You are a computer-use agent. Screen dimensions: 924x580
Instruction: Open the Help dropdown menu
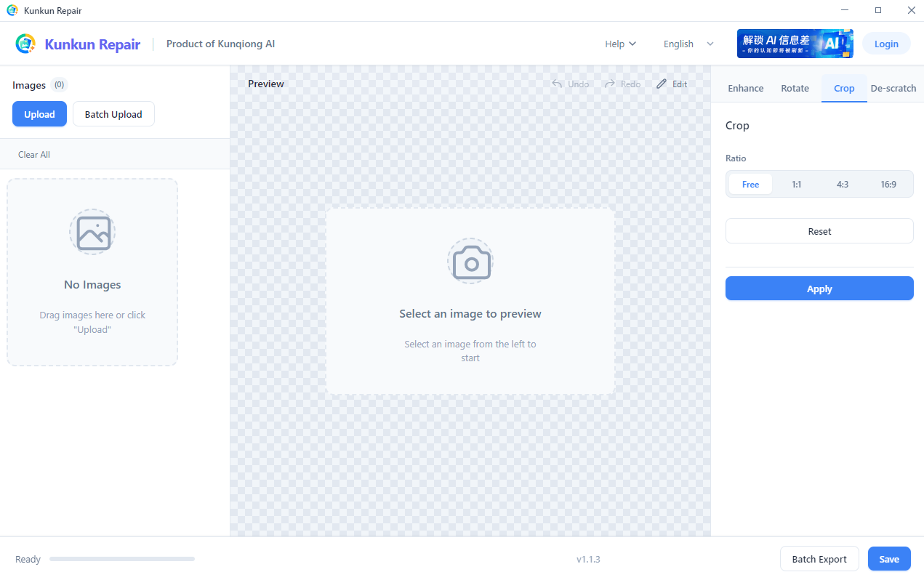coord(620,44)
